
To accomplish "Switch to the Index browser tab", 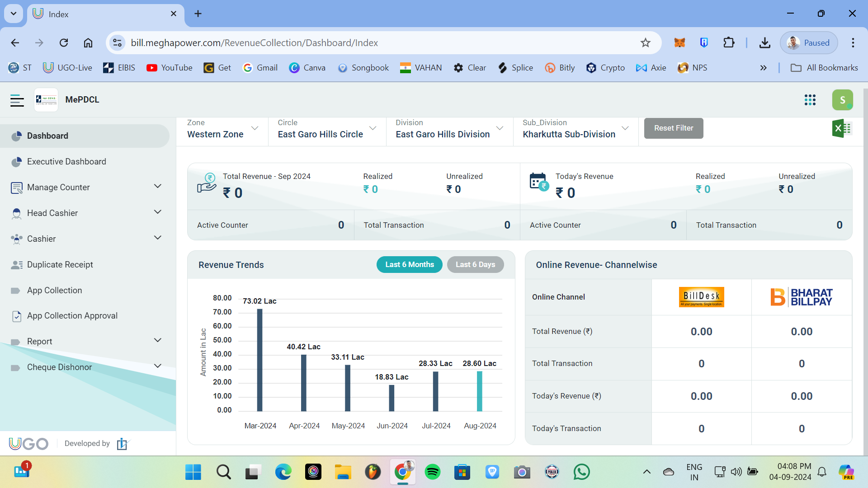I will click(x=106, y=14).
